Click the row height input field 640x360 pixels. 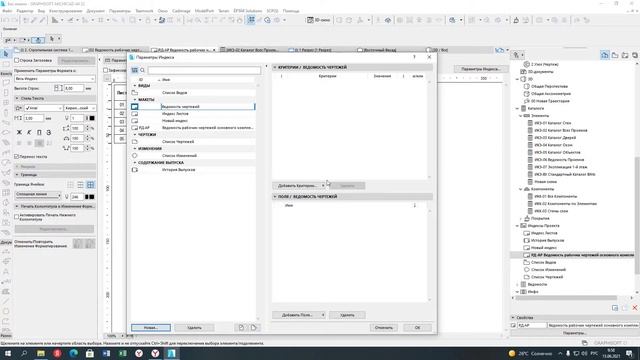pos(74,88)
